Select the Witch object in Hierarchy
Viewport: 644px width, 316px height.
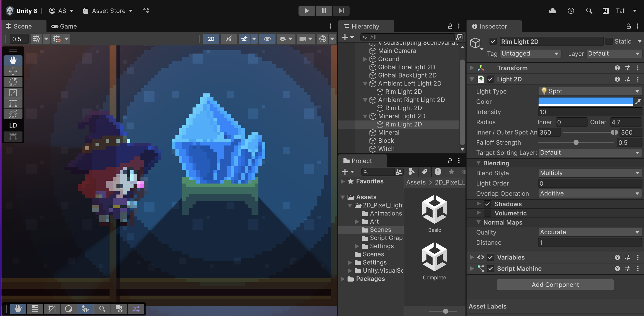coord(386,149)
